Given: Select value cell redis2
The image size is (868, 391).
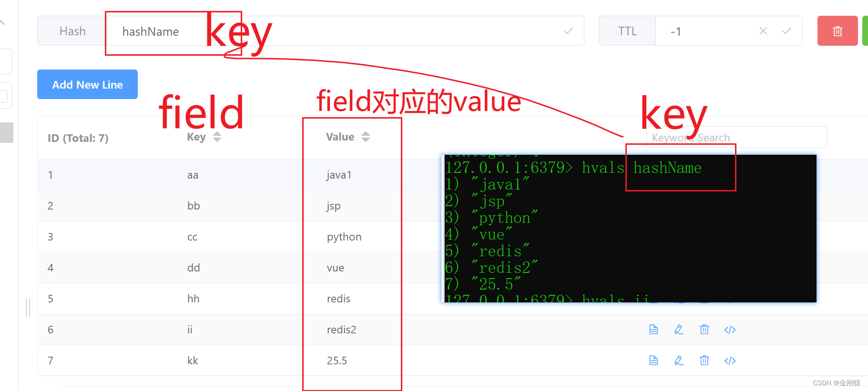Looking at the screenshot, I should (341, 330).
